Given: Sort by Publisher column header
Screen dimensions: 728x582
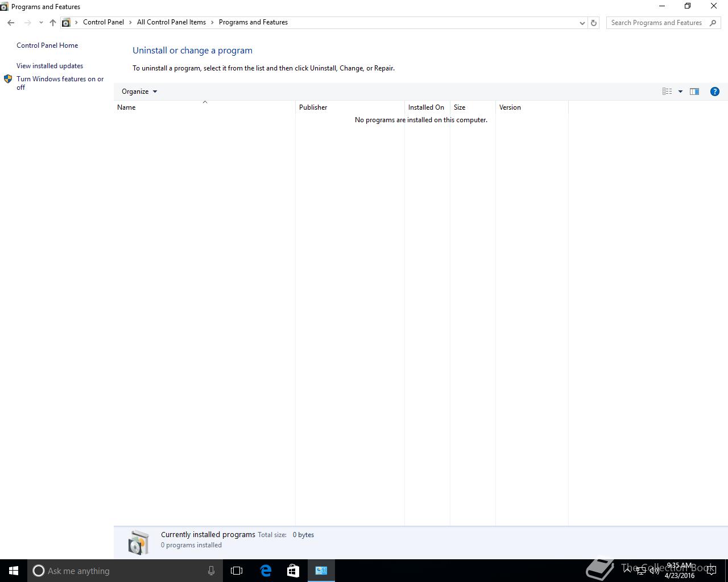Looking at the screenshot, I should click(x=350, y=107).
